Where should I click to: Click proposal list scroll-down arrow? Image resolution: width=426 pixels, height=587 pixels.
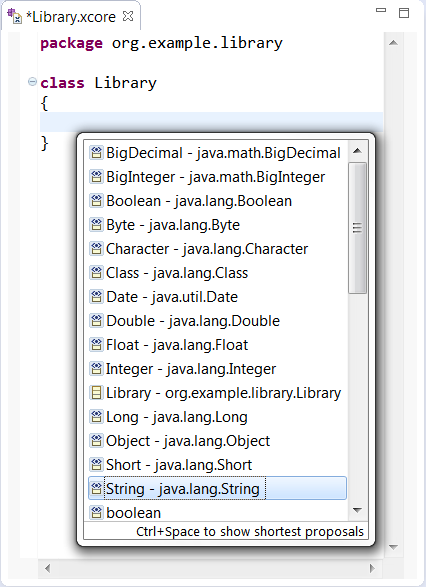coord(357,510)
